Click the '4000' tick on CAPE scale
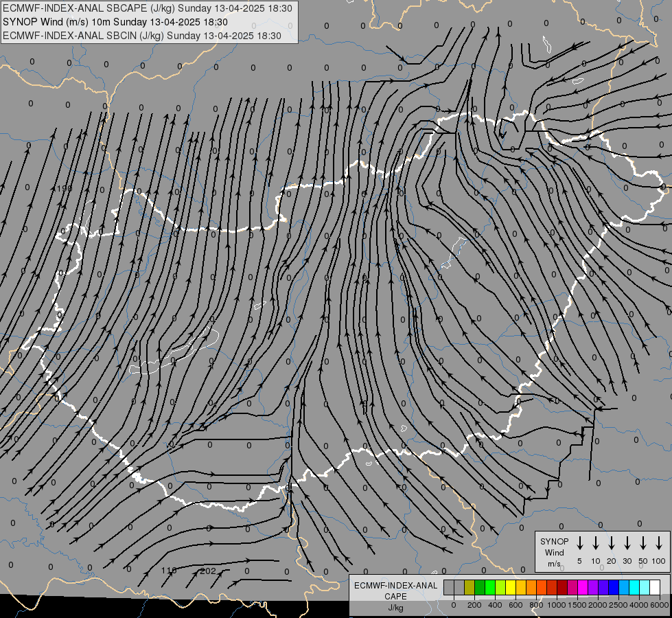The width and height of the screenshot is (672, 618). (639, 605)
